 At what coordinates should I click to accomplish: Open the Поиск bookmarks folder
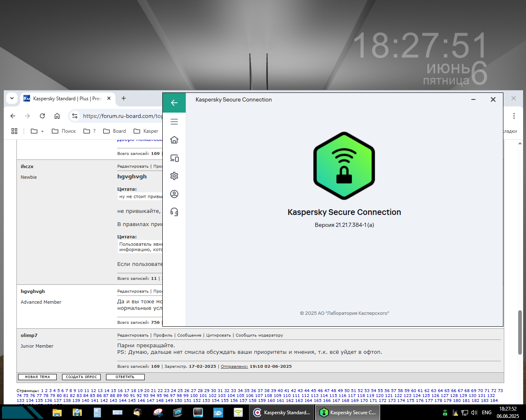point(64,131)
